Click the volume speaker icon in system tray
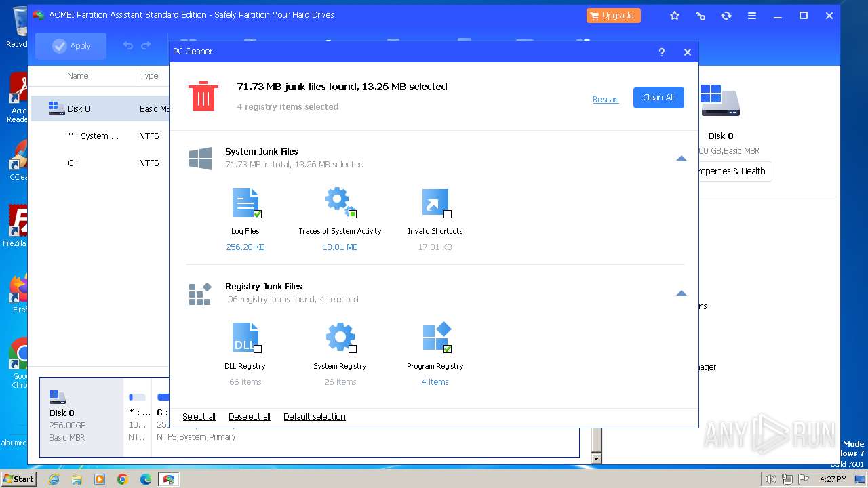This screenshot has width=868, height=488. click(770, 479)
